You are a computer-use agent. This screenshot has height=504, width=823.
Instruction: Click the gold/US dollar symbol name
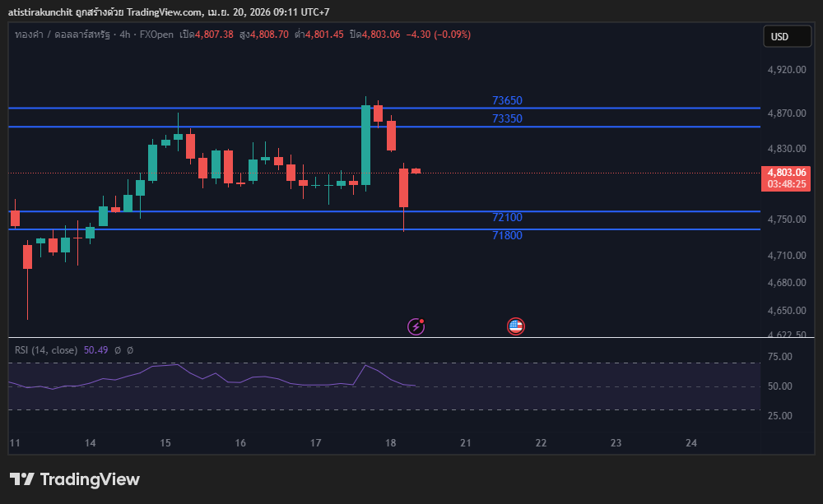click(62, 35)
